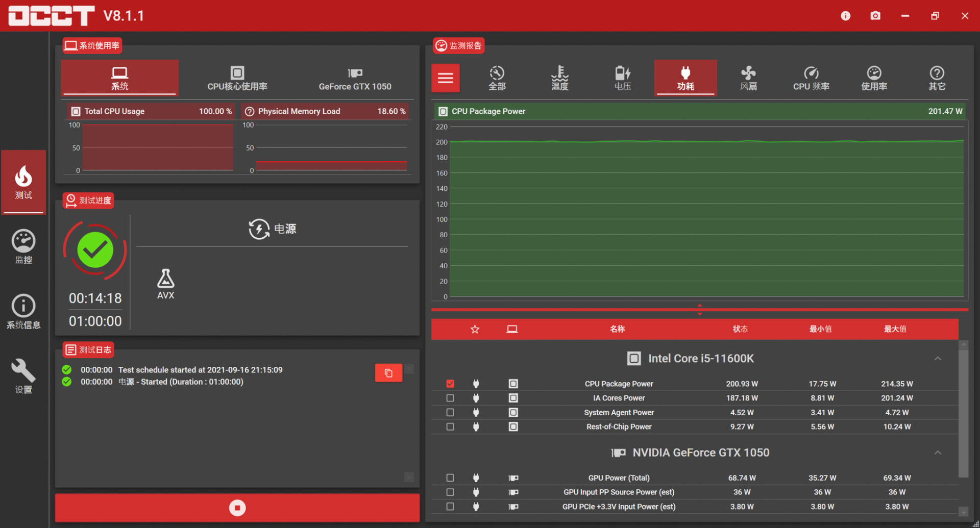Click the CPU Package Power graph header

tap(700, 111)
